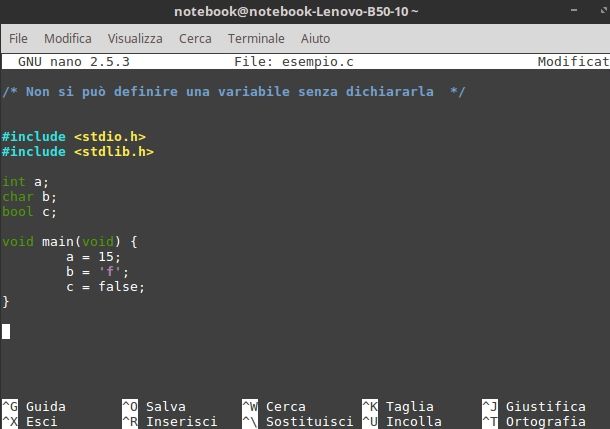Click the 'a = 15;' assignment line
Viewport: 610px width, 429px height.
tap(93, 257)
